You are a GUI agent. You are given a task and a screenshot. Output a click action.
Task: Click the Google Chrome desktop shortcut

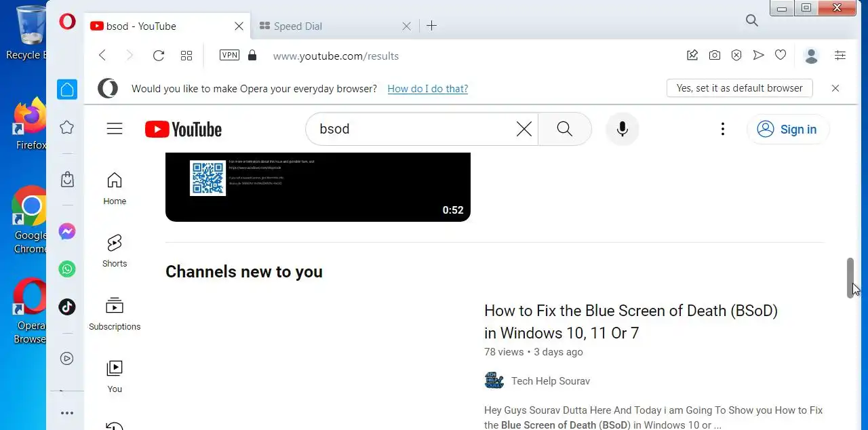pos(31,219)
